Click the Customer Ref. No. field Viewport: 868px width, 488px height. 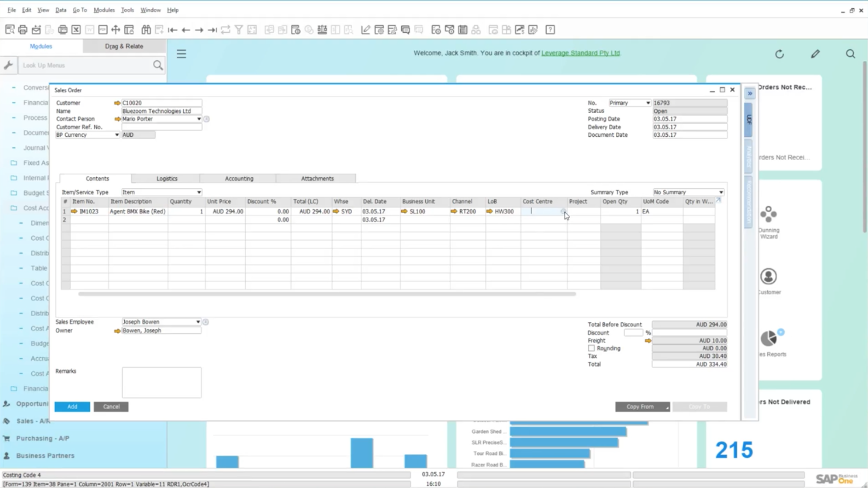pyautogui.click(x=162, y=127)
